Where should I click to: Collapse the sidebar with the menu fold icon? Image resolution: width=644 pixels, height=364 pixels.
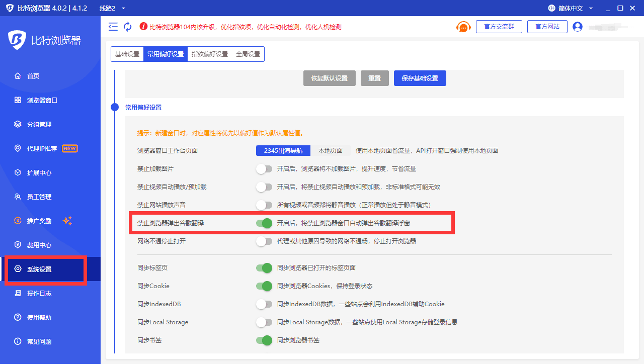click(113, 27)
